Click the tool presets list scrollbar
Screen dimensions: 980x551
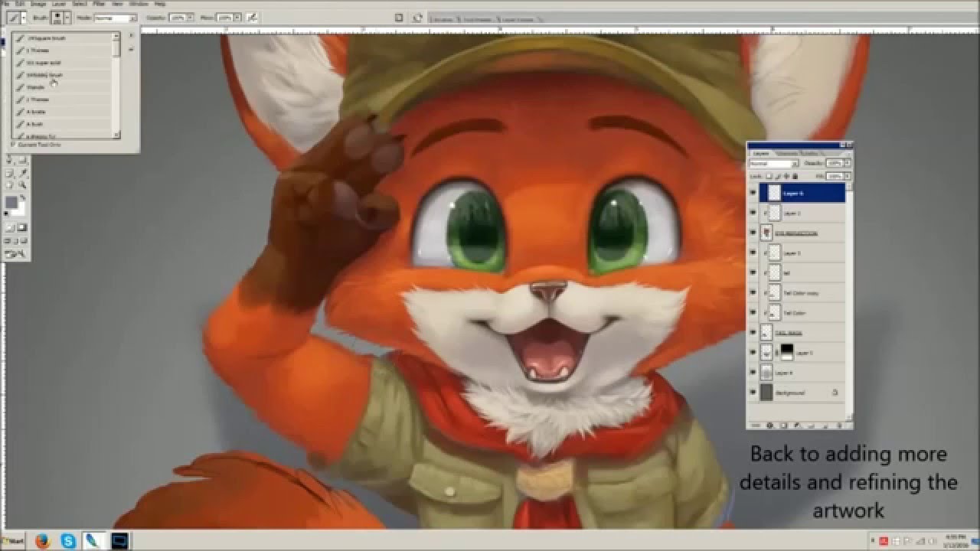click(x=116, y=85)
